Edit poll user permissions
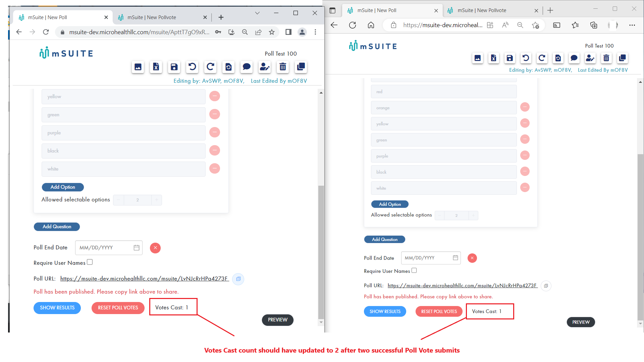This screenshot has width=644, height=362. 265,67
